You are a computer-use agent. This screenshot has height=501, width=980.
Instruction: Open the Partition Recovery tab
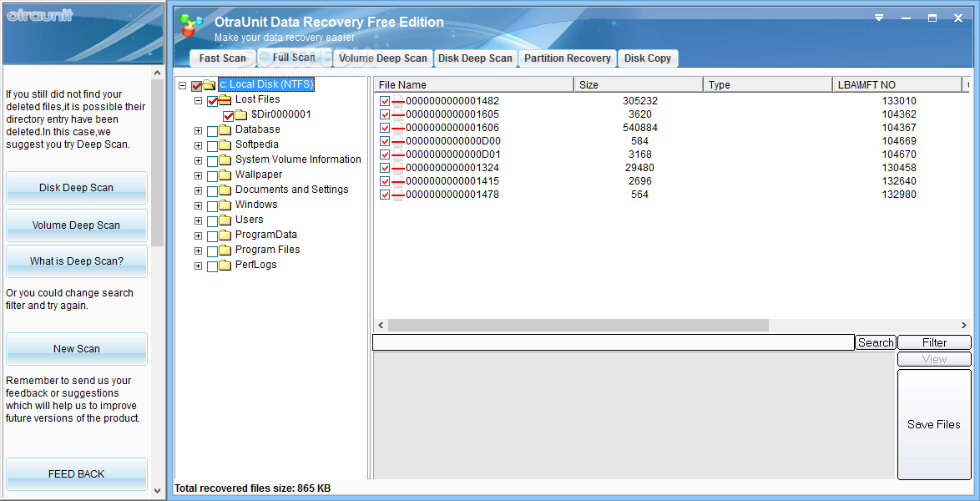click(x=567, y=58)
